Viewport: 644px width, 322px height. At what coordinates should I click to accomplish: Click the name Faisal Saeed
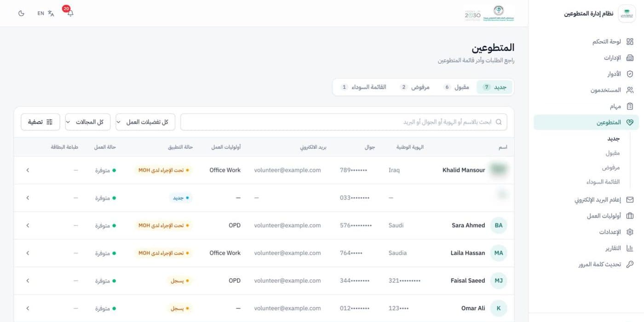click(468, 280)
